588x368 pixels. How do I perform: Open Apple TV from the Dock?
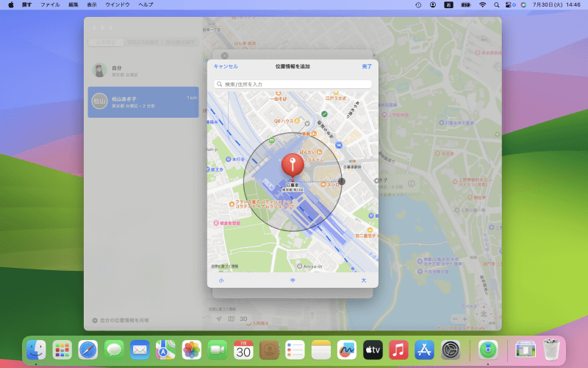pos(373,350)
